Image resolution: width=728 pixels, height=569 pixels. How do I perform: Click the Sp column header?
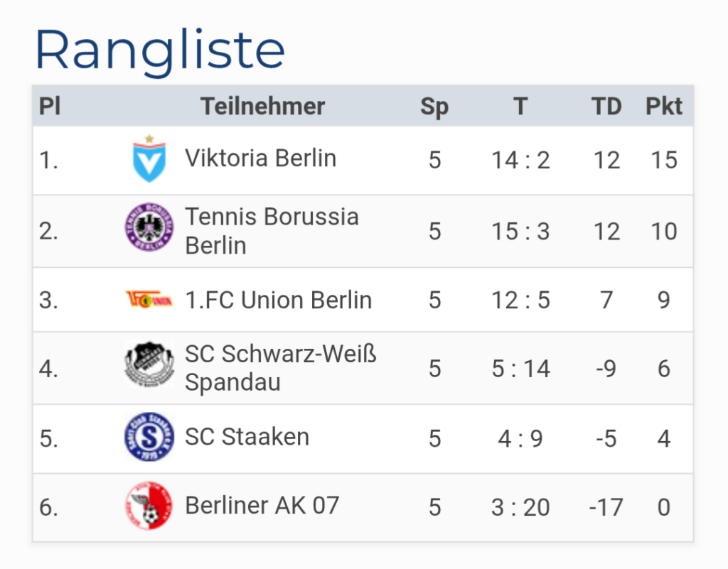coord(434,107)
